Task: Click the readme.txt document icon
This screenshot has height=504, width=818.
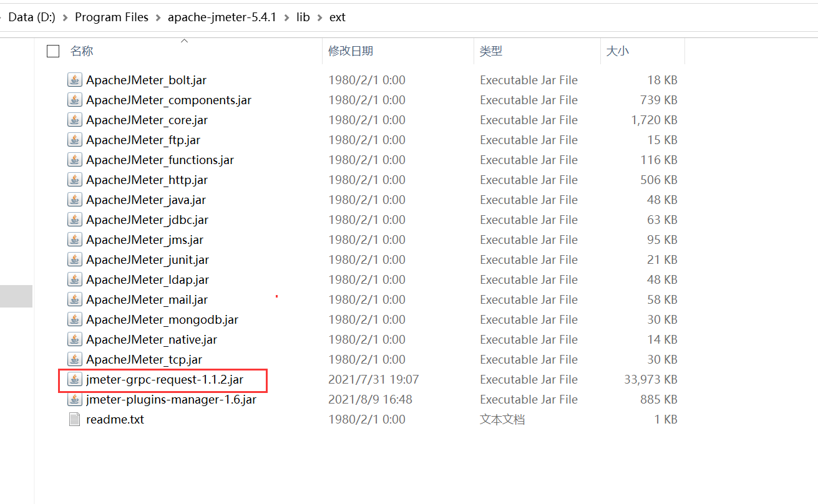Action: point(75,419)
